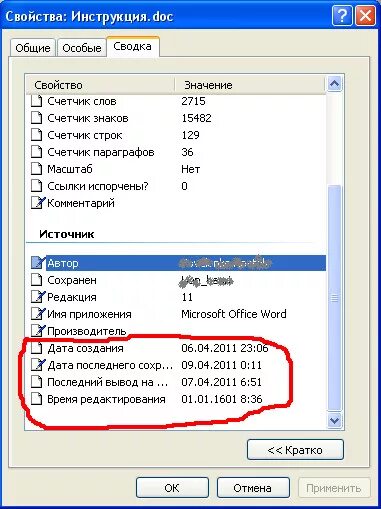
Task: Click the value 15482
Action: [x=196, y=118]
